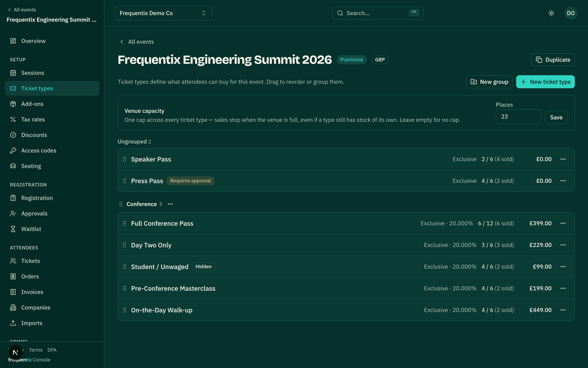Open the Press Pass more options menu
588x368 pixels.
(563, 181)
